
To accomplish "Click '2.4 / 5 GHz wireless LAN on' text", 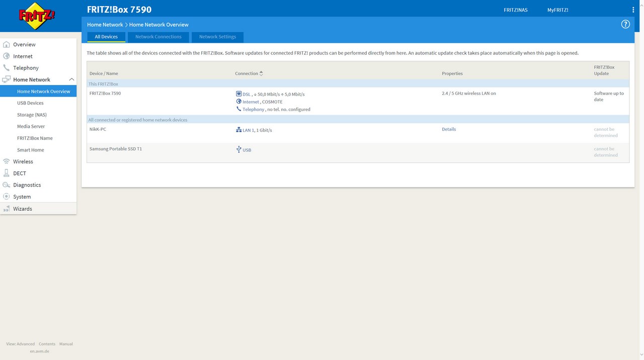I will coord(469,93).
